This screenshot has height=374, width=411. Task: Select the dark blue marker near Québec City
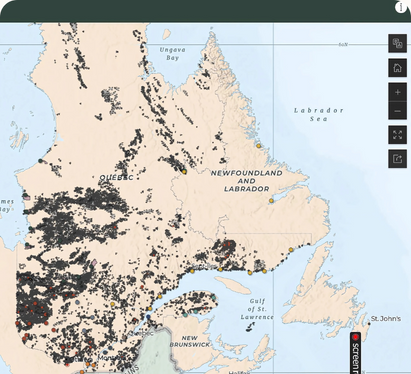(x=148, y=317)
